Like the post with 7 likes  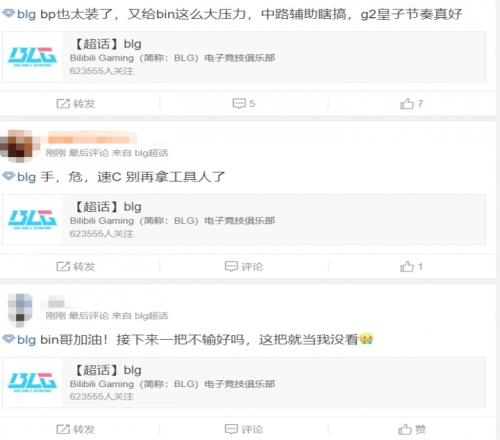coord(407,104)
